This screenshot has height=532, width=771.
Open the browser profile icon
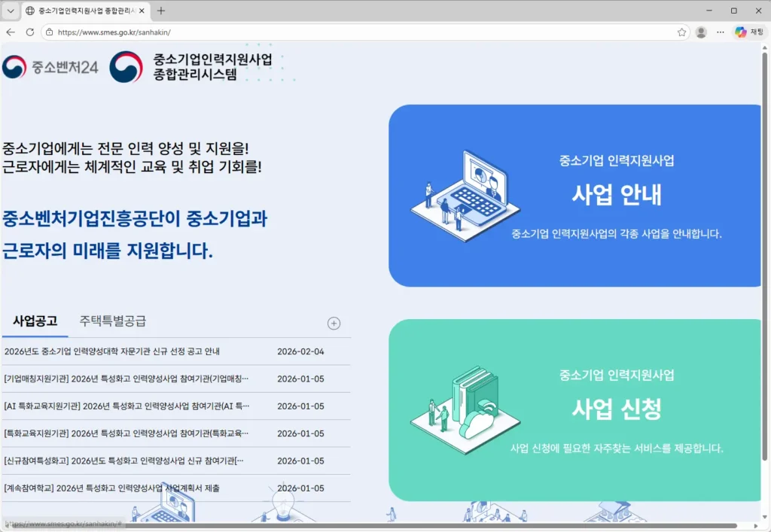[x=701, y=32]
